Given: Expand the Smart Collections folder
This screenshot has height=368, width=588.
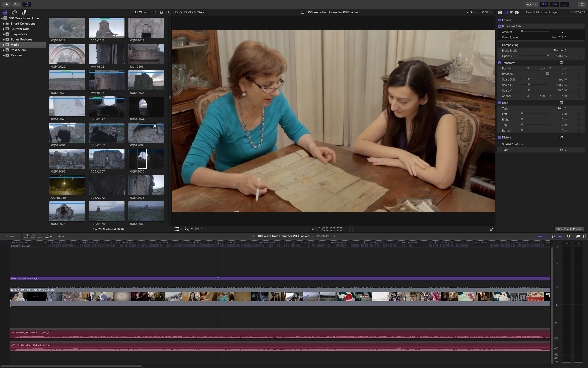Looking at the screenshot, I should (4, 24).
